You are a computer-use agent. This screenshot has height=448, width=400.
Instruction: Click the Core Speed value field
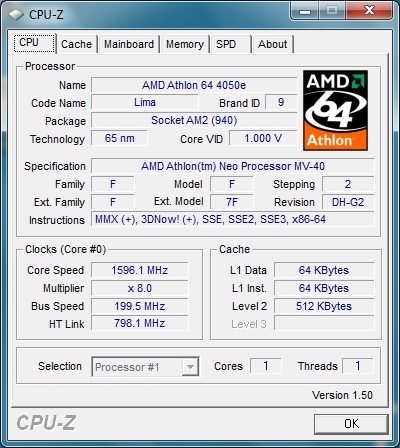click(140, 270)
